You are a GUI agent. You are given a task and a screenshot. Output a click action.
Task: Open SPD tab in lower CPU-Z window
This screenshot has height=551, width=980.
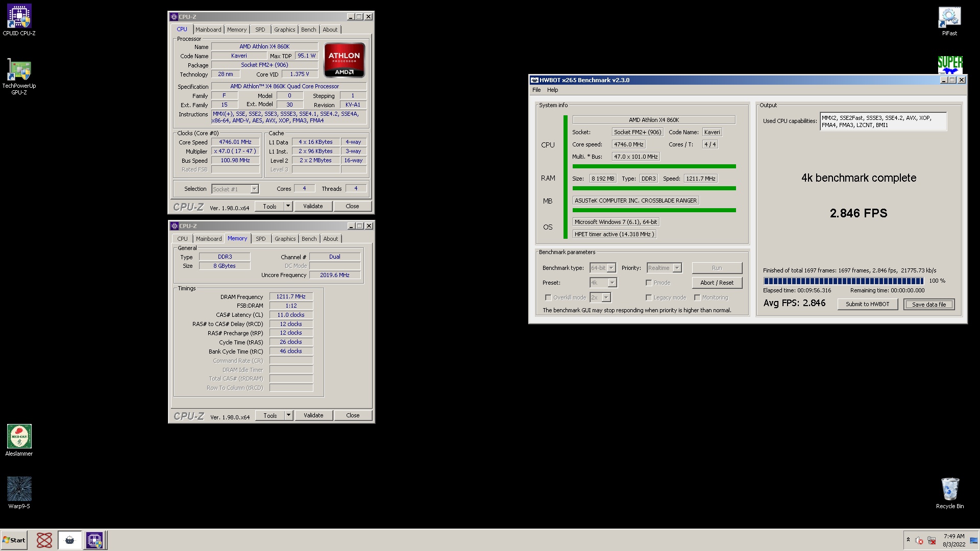click(x=261, y=239)
